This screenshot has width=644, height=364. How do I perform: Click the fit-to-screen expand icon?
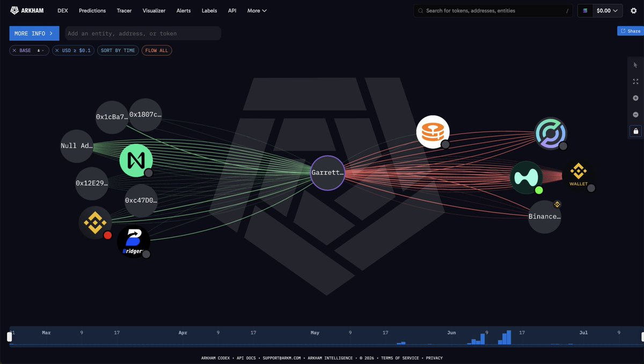tap(635, 81)
